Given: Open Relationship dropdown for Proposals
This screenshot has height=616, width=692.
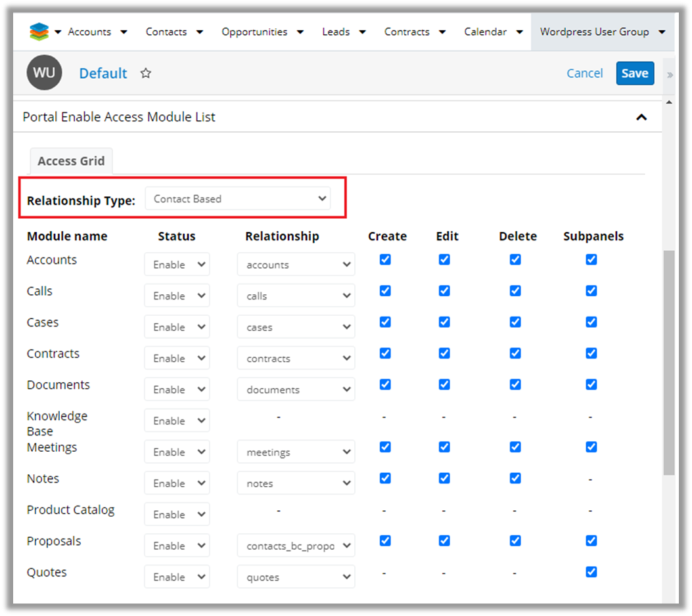Looking at the screenshot, I should tap(296, 546).
